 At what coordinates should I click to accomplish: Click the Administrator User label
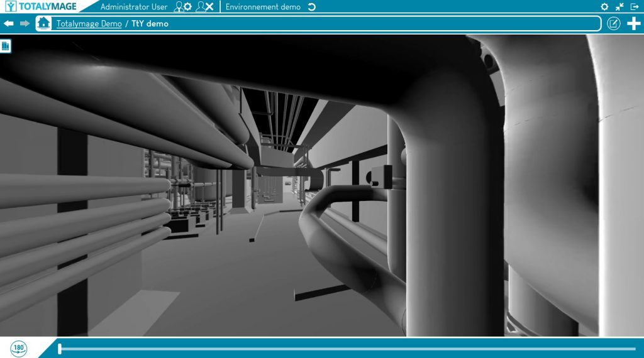134,7
